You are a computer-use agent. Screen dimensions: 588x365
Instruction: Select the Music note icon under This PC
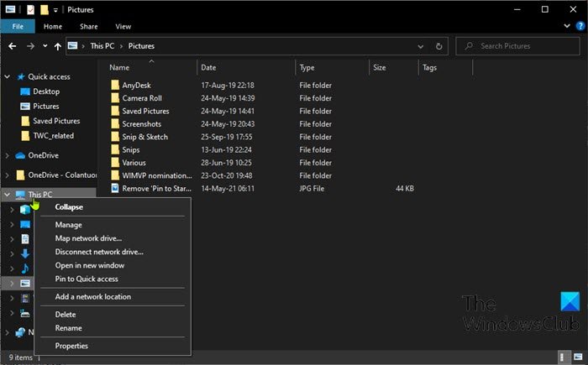click(25, 269)
